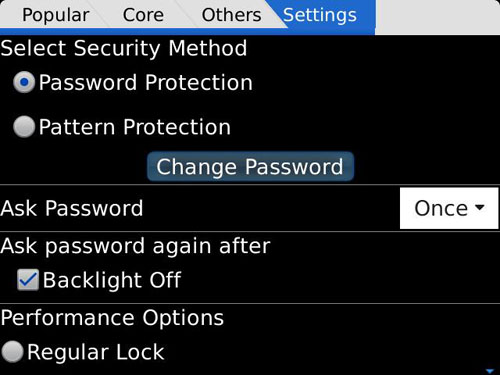Click the Select Security Method heading
Image resolution: width=500 pixels, height=375 pixels.
pos(124,49)
